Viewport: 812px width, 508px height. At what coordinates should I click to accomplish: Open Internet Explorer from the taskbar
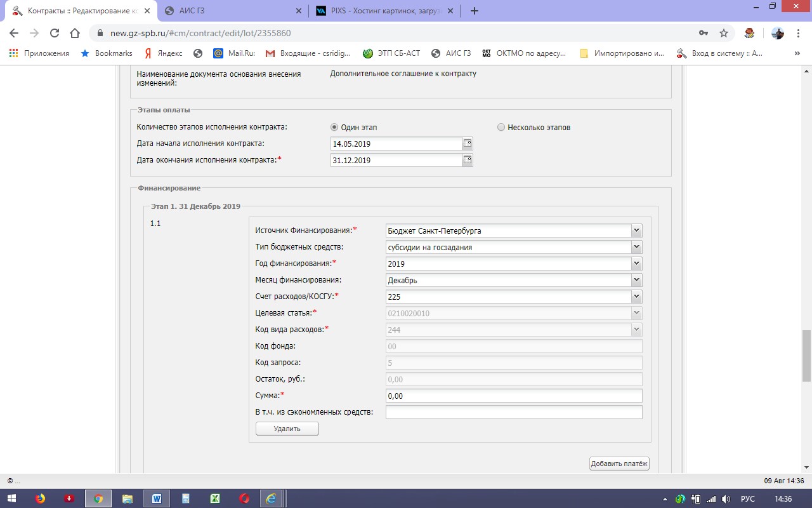pos(271,498)
